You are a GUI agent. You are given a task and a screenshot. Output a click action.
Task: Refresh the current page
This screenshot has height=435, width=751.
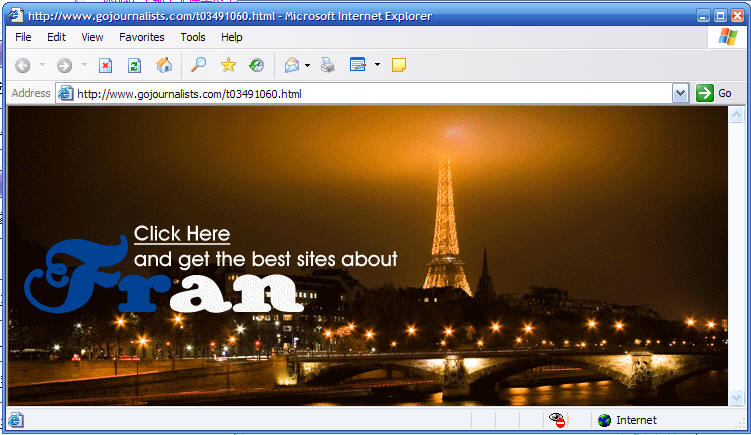[x=134, y=66]
